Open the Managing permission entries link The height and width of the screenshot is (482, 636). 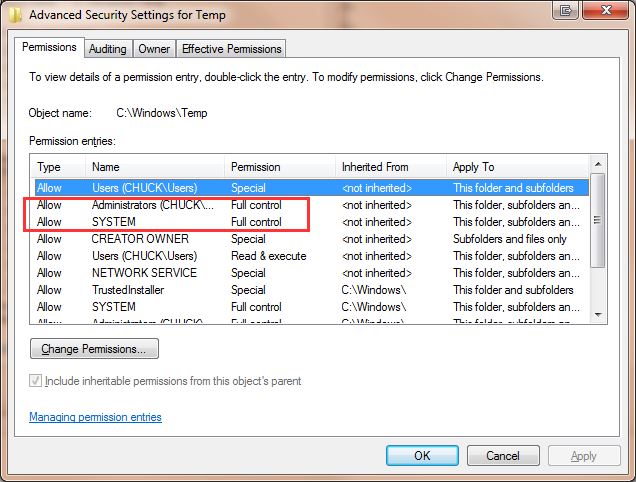click(95, 417)
